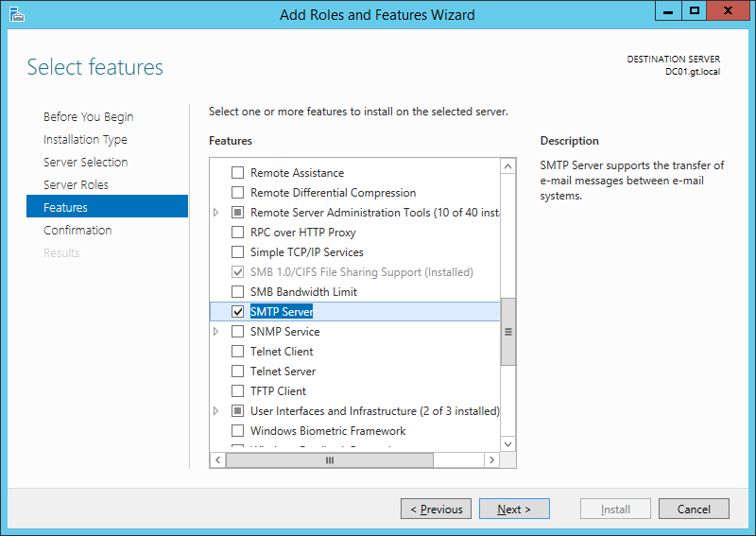Click the Next button
Image resolution: width=756 pixels, height=536 pixels.
click(514, 509)
